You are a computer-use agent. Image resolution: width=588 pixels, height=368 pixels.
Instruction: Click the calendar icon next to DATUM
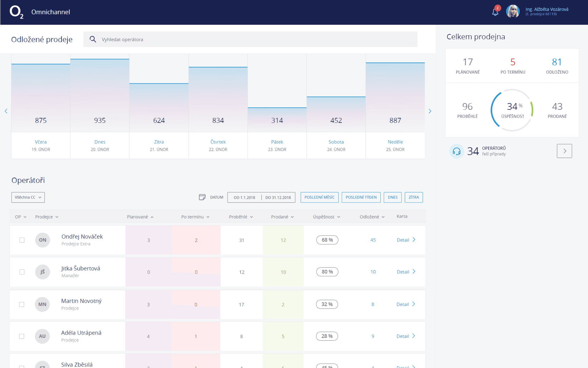[202, 197]
